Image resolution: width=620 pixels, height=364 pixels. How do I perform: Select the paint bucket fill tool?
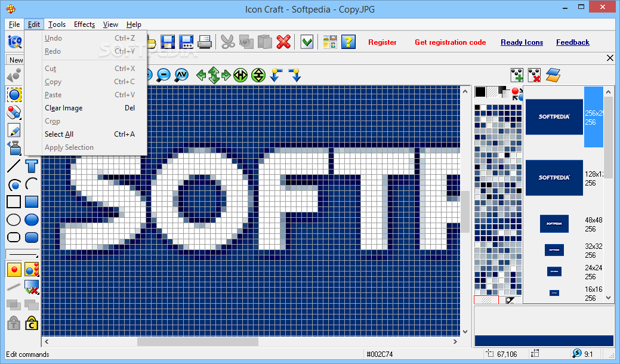coord(14,148)
